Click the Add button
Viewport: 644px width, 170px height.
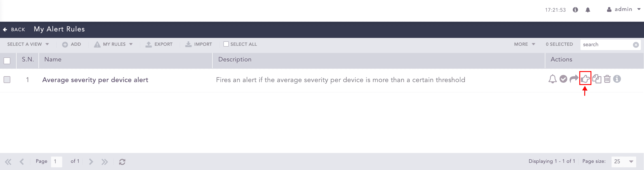point(71,44)
